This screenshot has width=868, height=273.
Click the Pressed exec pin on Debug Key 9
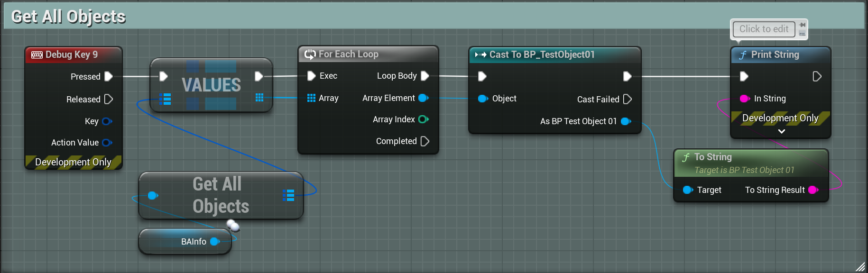(108, 76)
